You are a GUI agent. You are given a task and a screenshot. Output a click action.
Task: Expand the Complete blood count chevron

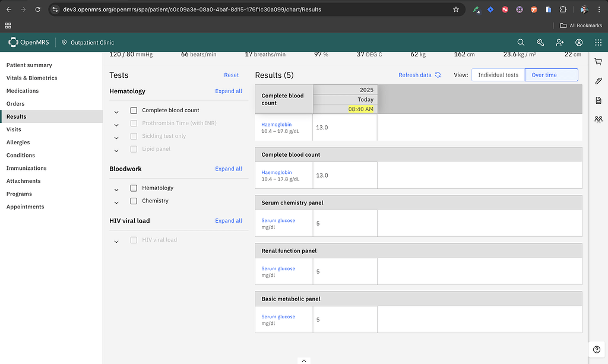116,111
